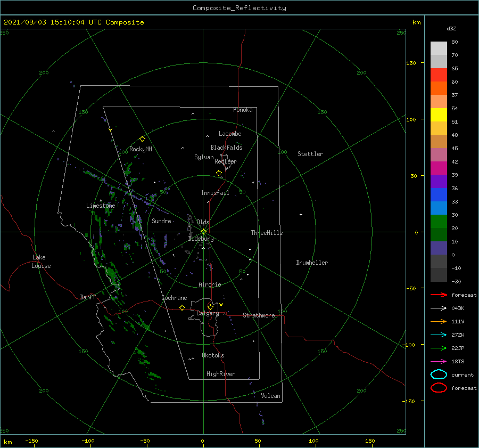The height and width of the screenshot is (448, 479).
Task: Click the Cochrane label
Action: click(174, 298)
